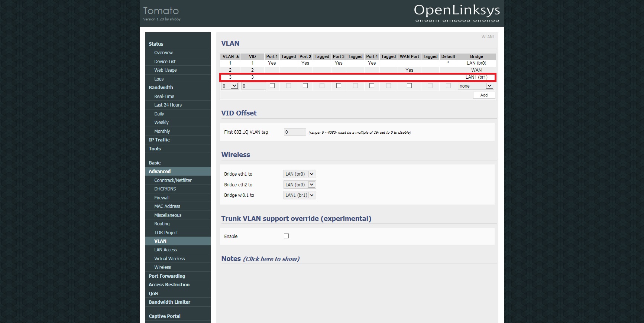
Task: Click the OpenLinksys logo
Action: pyautogui.click(x=457, y=13)
